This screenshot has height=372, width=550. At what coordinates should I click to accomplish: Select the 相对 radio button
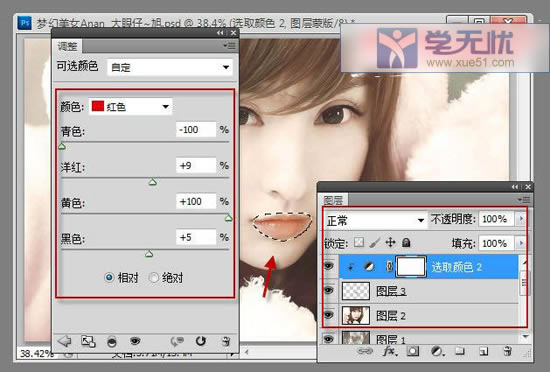[109, 277]
